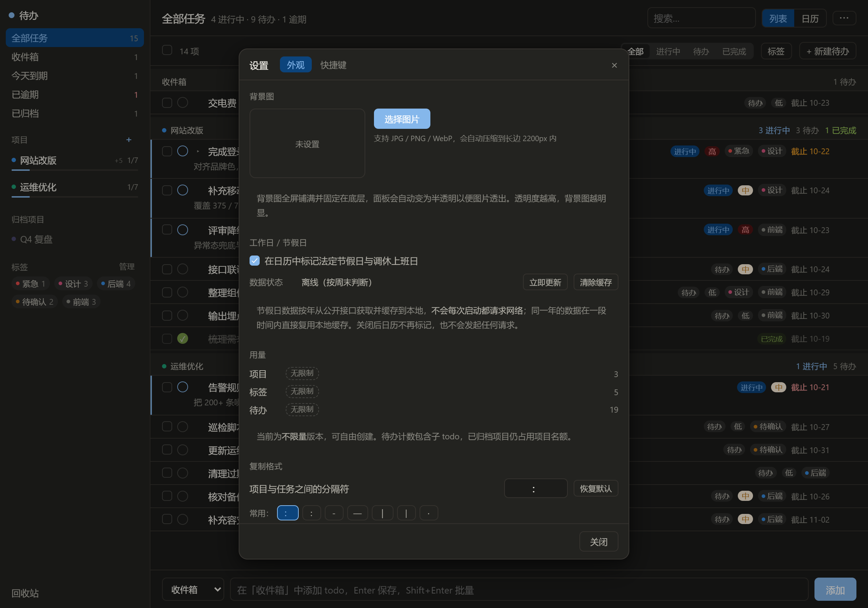Add a new project with the plus icon
This screenshot has height=608, width=868.
(x=128, y=140)
